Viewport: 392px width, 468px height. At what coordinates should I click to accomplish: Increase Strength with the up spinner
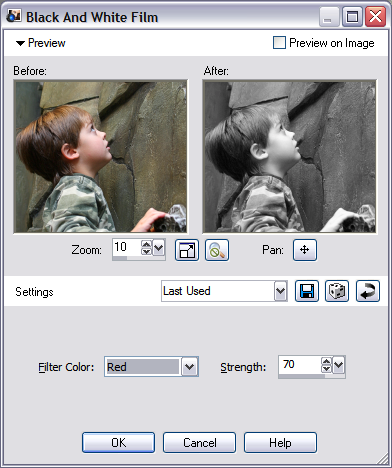pos(326,361)
